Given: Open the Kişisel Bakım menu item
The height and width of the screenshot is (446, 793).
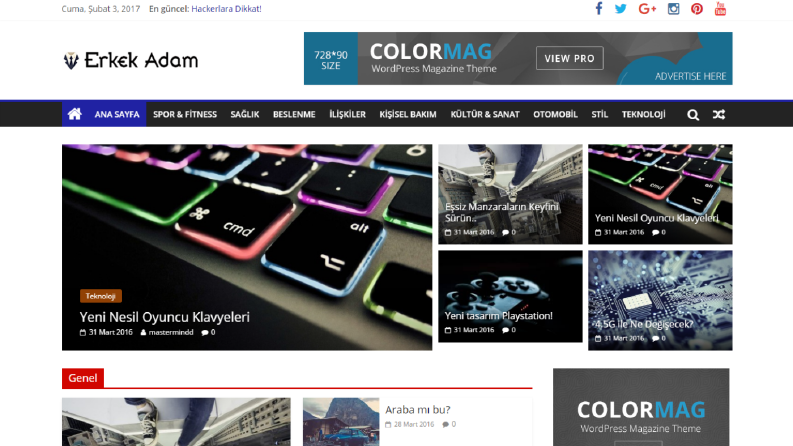Looking at the screenshot, I should coord(408,114).
